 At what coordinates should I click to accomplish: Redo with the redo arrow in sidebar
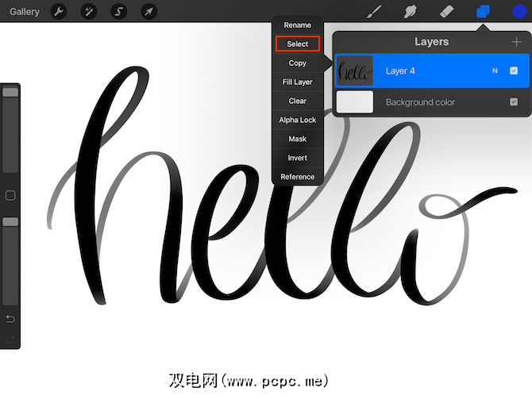pyautogui.click(x=10, y=339)
